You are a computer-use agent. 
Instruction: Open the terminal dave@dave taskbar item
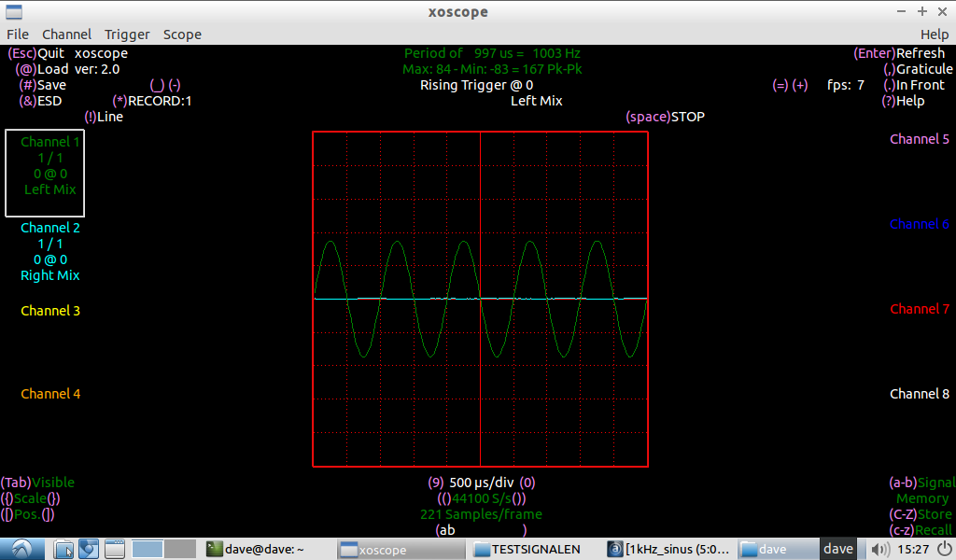click(255, 549)
